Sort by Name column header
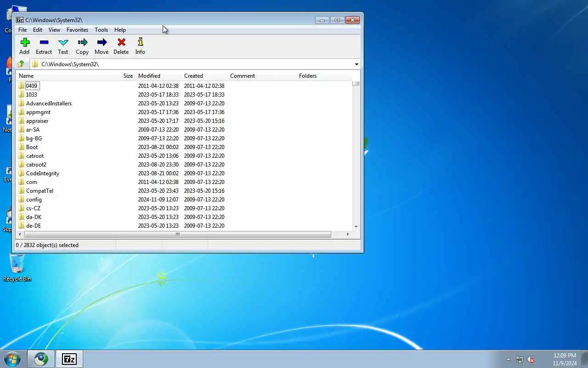588x368 pixels. (x=52, y=76)
